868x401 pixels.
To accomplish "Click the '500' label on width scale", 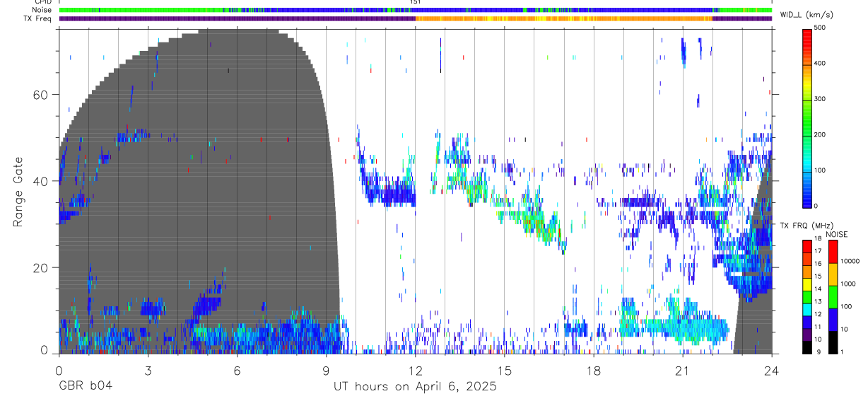I will (821, 28).
